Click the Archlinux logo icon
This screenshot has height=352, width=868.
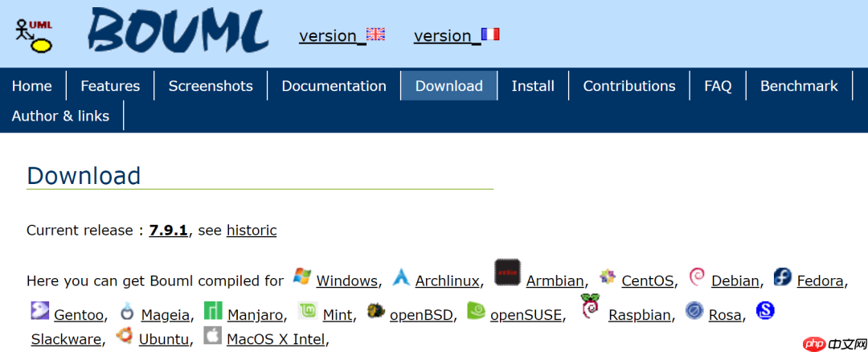point(401,276)
